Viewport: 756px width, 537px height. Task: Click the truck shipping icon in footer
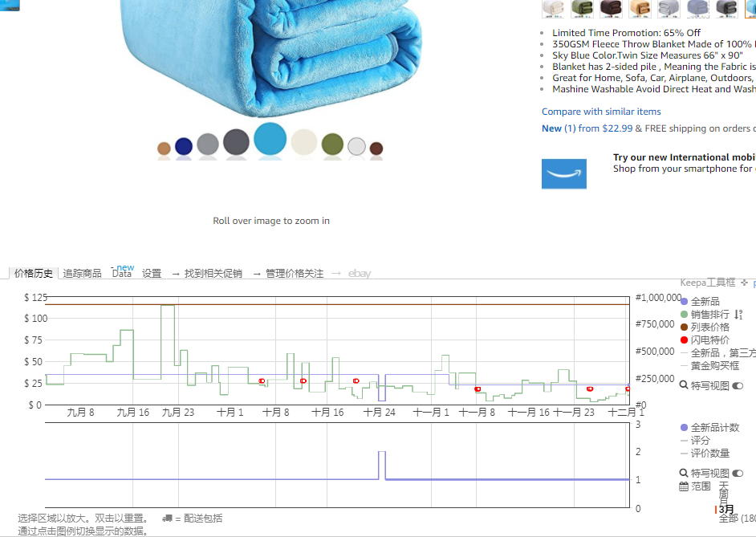pyautogui.click(x=167, y=519)
